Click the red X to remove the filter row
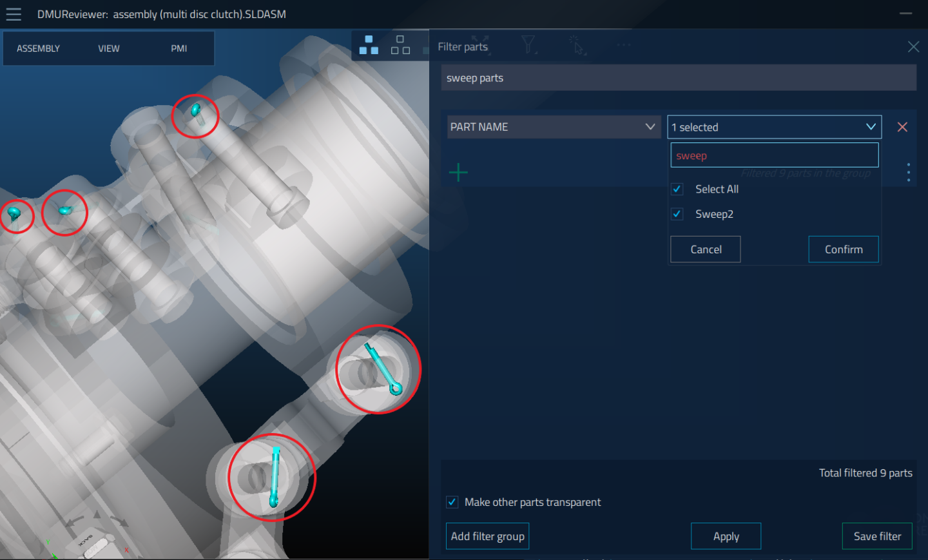928x560 pixels. tap(902, 126)
